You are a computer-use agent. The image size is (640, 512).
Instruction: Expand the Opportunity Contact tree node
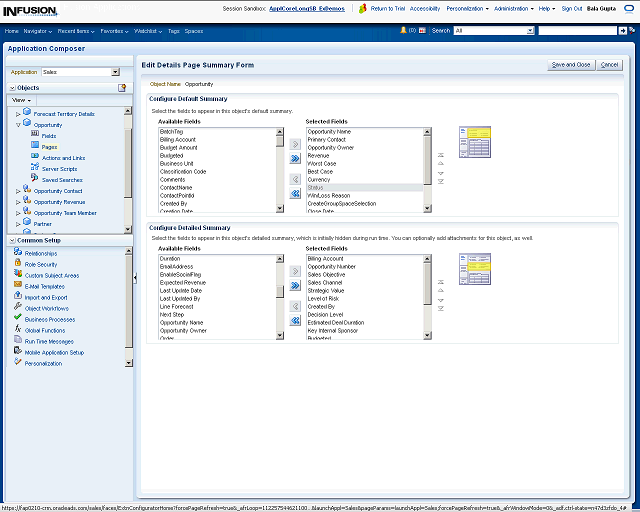pos(18,190)
